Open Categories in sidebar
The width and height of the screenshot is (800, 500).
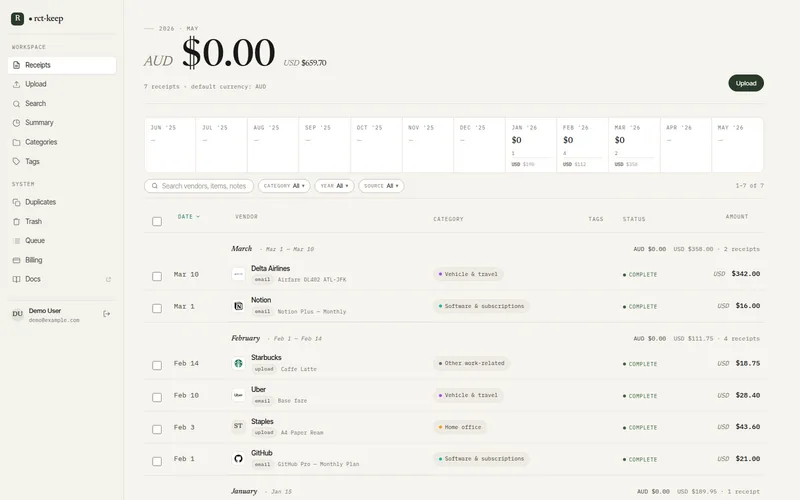(x=62, y=142)
